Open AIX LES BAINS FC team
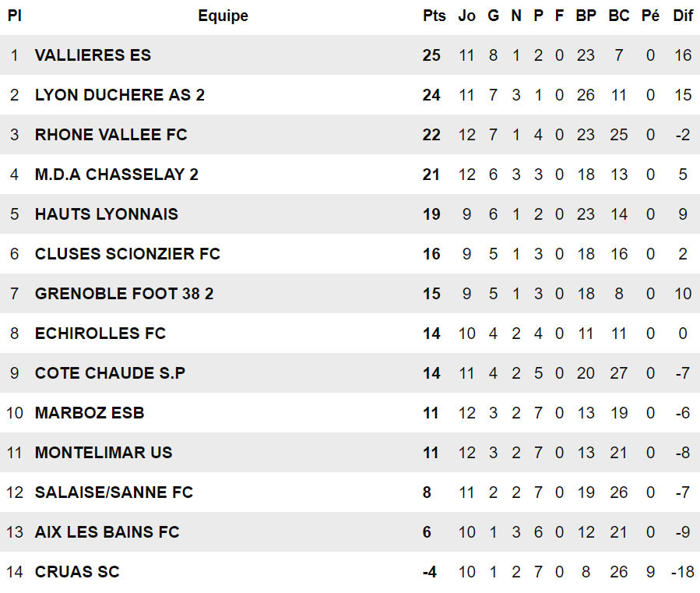 [107, 532]
